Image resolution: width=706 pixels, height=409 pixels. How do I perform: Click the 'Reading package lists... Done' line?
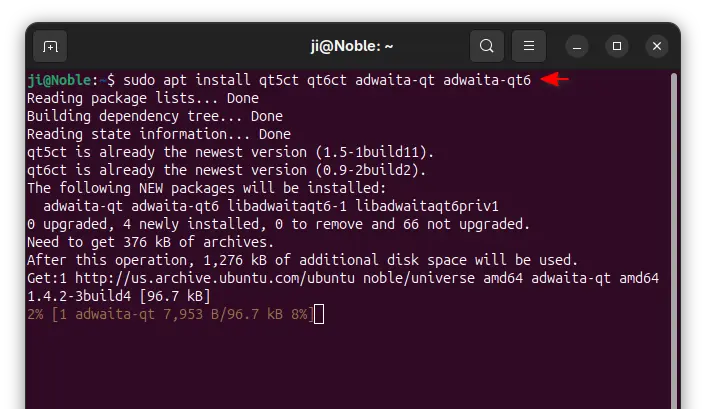130,98
